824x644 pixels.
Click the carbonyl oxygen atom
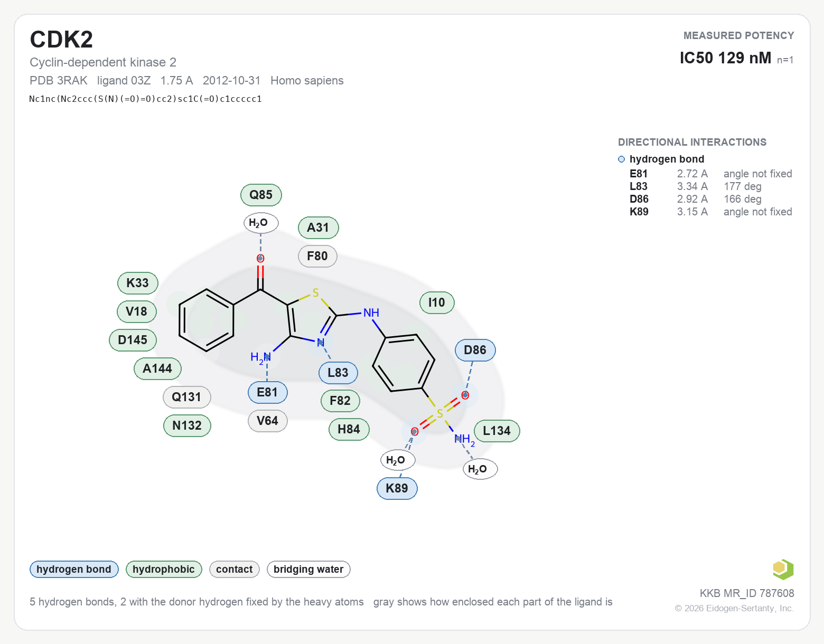(x=260, y=258)
